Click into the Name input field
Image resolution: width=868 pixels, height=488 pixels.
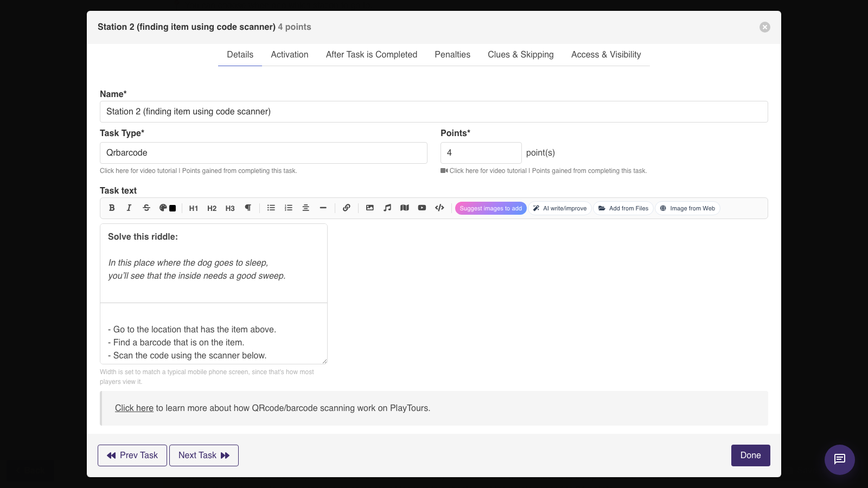click(434, 112)
